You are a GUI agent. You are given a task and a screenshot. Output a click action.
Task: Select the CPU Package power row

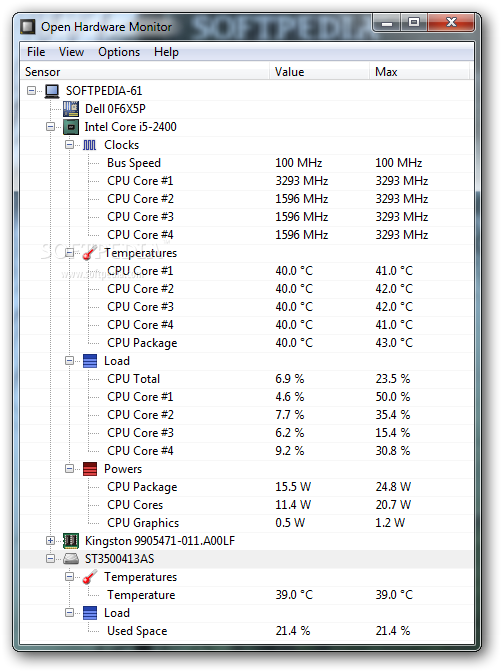tap(247, 487)
